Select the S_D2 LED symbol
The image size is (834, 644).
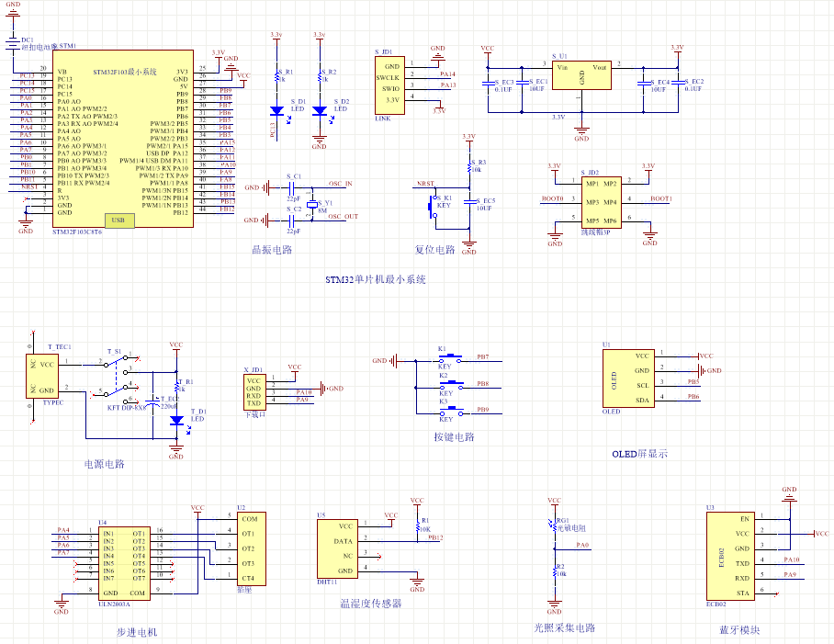click(319, 110)
